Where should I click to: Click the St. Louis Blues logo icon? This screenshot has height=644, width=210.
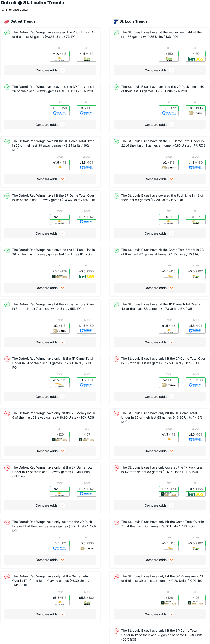coord(116,21)
